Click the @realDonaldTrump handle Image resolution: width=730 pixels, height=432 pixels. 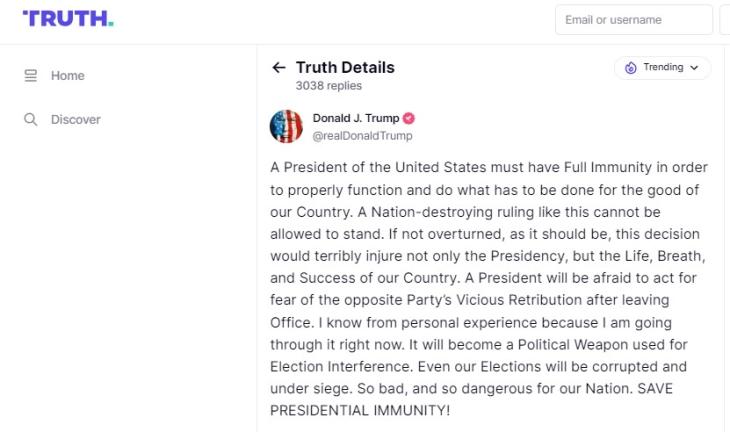coord(362,136)
